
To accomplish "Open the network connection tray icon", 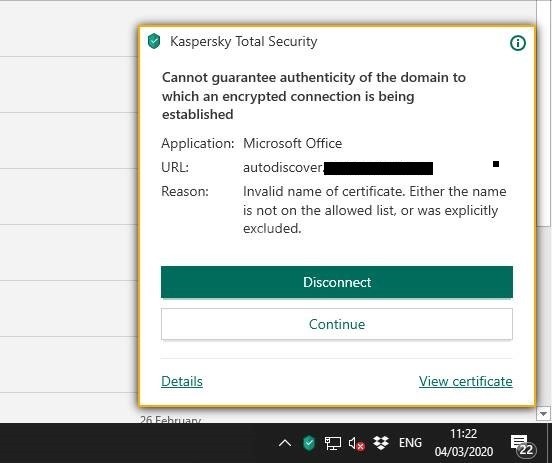I will click(332, 443).
